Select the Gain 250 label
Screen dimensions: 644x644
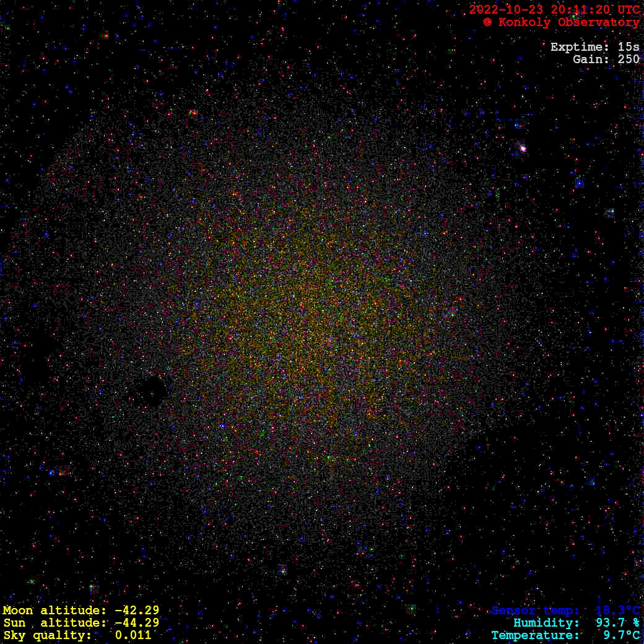[x=606, y=59]
